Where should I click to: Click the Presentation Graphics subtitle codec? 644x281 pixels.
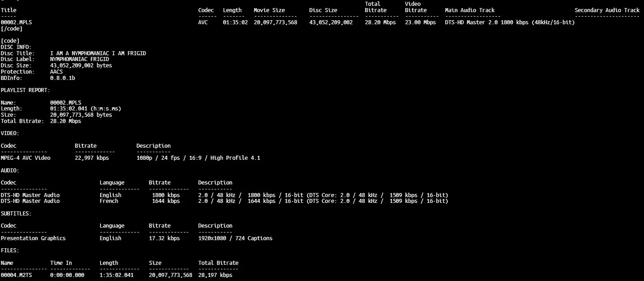point(33,238)
